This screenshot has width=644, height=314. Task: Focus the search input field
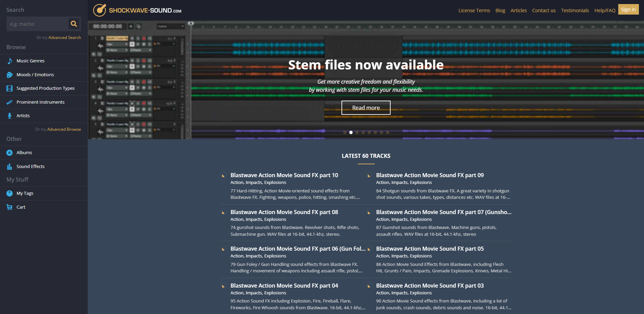click(37, 24)
